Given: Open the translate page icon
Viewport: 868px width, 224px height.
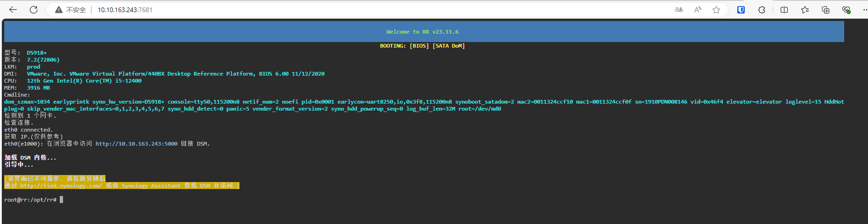Looking at the screenshot, I should 679,10.
